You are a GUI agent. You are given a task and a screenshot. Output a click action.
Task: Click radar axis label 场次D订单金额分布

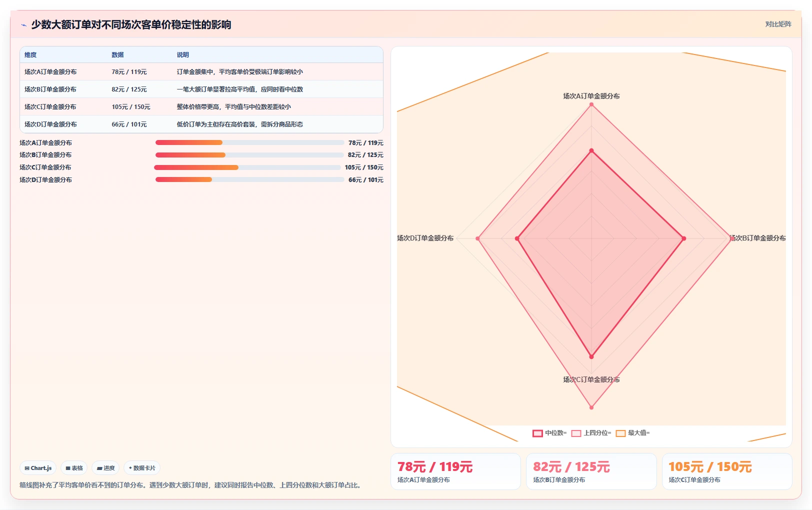[425, 238]
